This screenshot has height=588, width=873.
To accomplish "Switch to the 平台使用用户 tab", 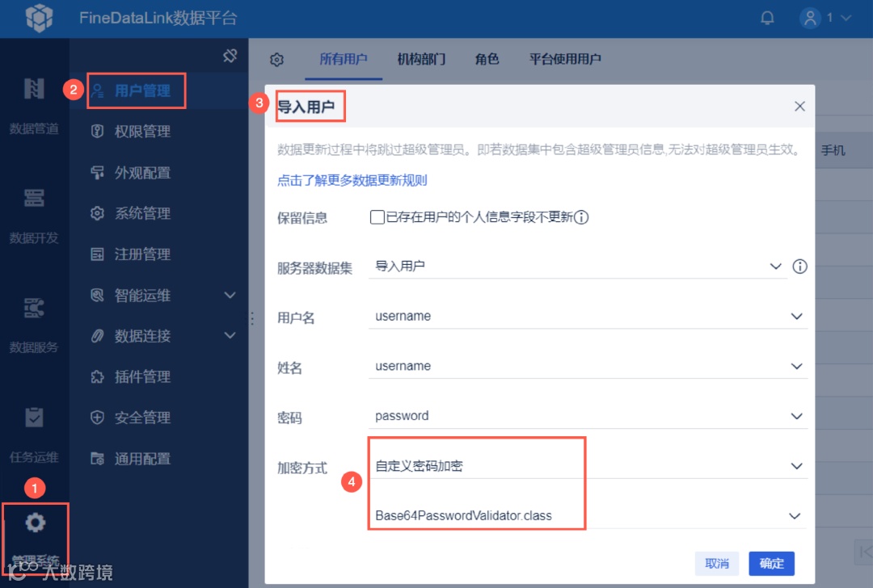I will pyautogui.click(x=565, y=59).
